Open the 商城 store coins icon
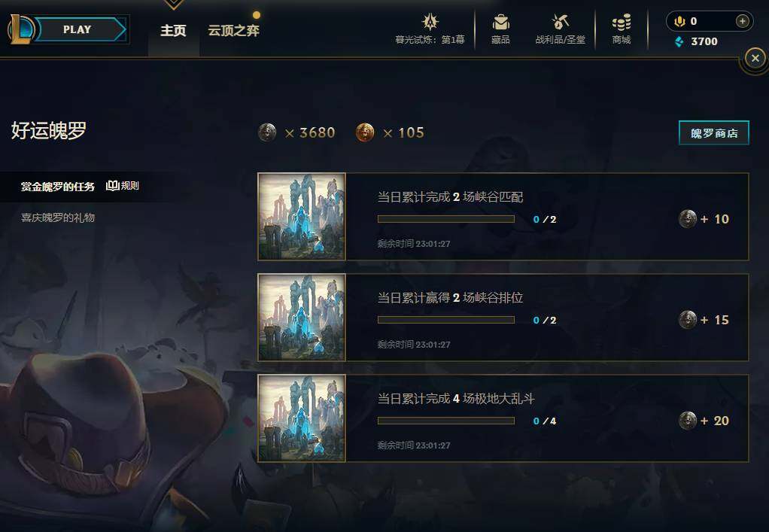Image resolution: width=769 pixels, height=532 pixels. [x=622, y=23]
